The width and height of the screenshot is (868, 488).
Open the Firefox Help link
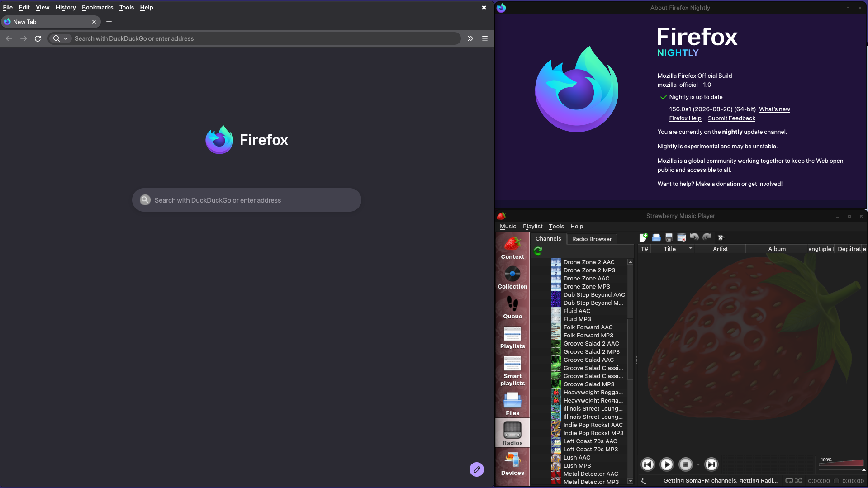pos(685,118)
